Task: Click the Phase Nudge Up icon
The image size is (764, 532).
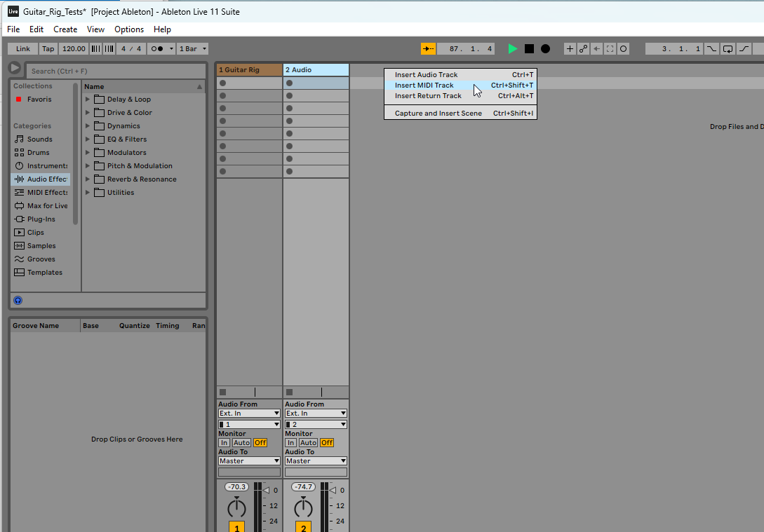Action: click(x=109, y=48)
